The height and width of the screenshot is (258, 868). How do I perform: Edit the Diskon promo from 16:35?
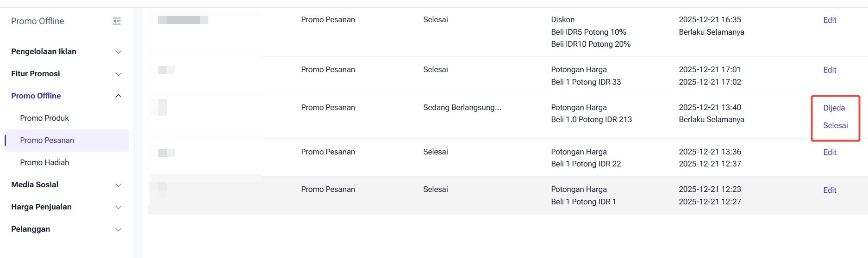click(830, 20)
